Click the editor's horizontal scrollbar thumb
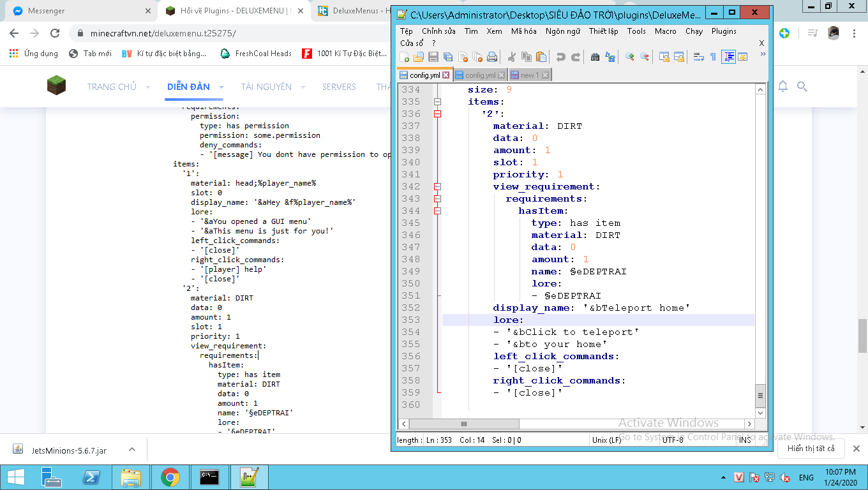This screenshot has height=490, width=868. [x=464, y=424]
